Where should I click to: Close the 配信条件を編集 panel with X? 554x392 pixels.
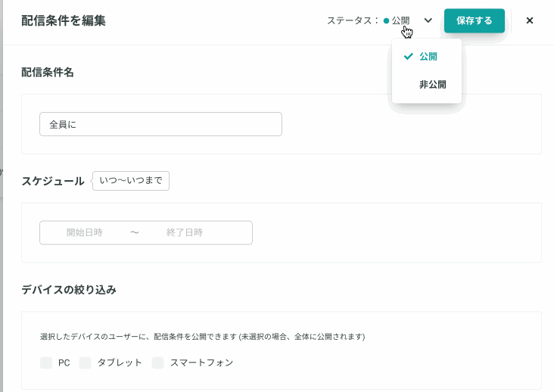click(x=529, y=21)
